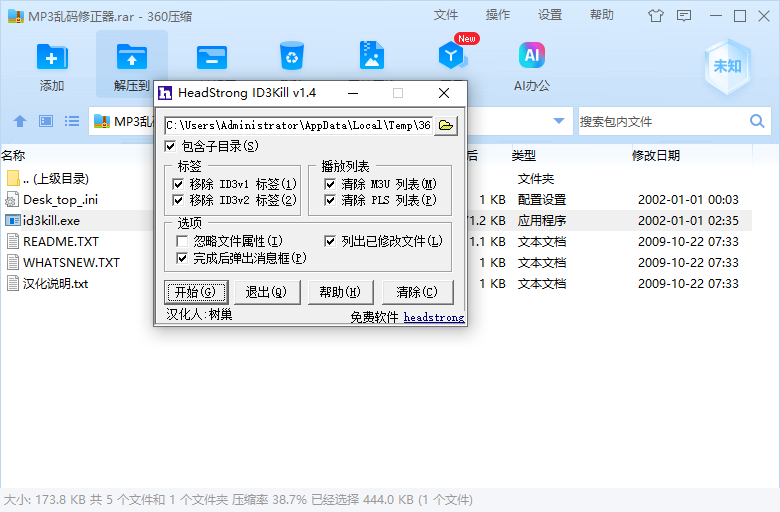This screenshot has width=780, height=512.
Task: Expand the address bar path dropdown
Action: [559, 121]
